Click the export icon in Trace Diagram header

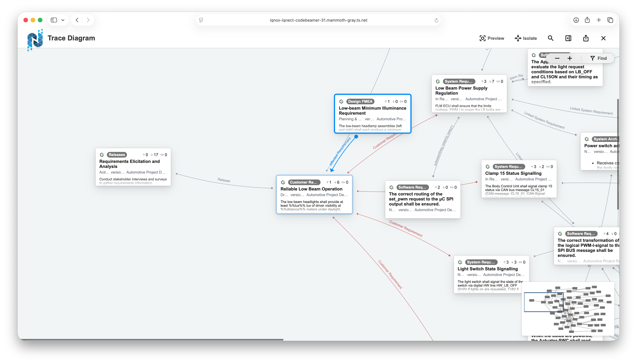pyautogui.click(x=586, y=38)
